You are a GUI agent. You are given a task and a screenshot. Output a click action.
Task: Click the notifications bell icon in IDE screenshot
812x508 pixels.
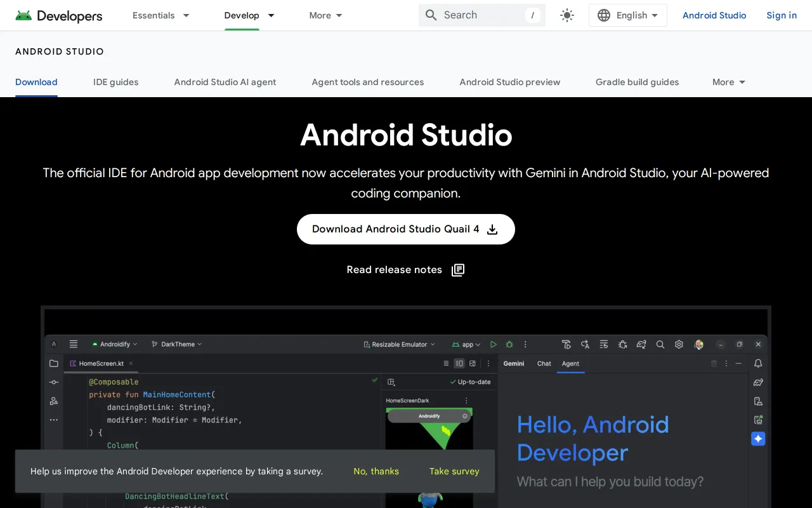pos(758,363)
